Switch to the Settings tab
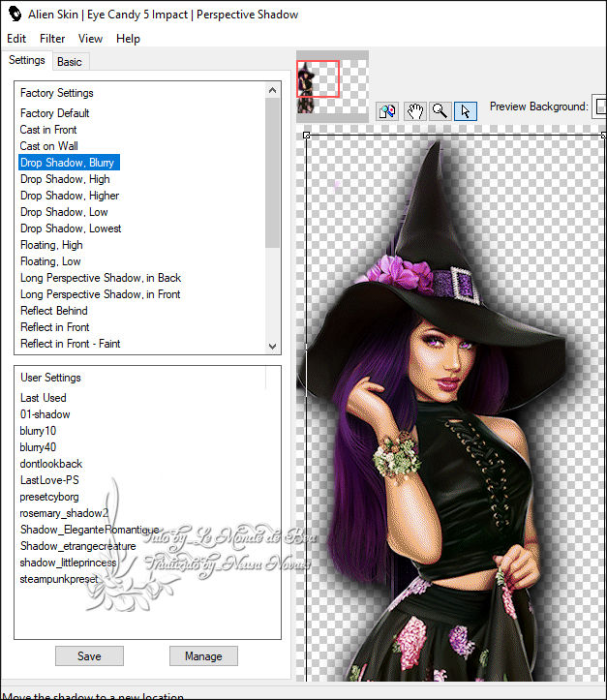 [x=27, y=60]
